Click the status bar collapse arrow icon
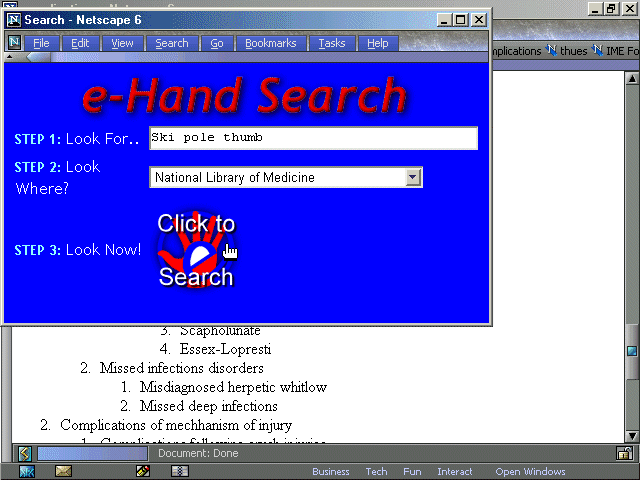 click(x=24, y=453)
